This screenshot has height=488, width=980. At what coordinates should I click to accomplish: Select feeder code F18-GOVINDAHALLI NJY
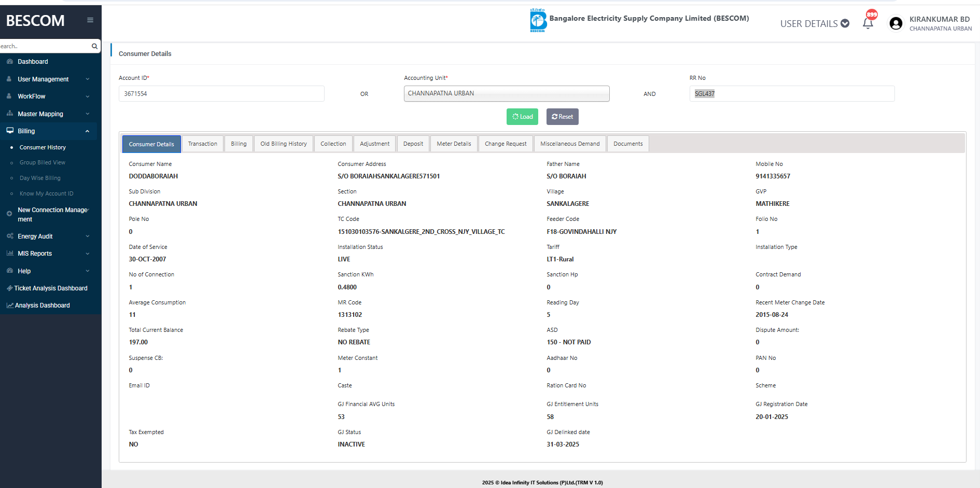[x=582, y=232]
